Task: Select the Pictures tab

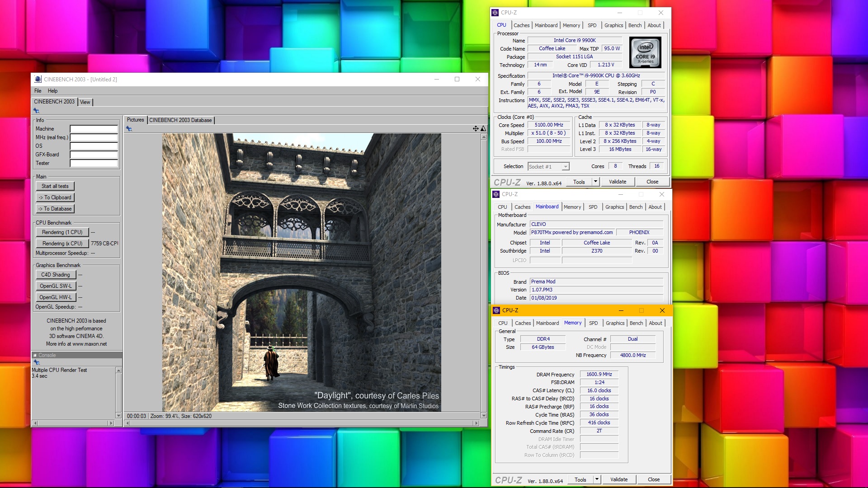Action: click(135, 120)
